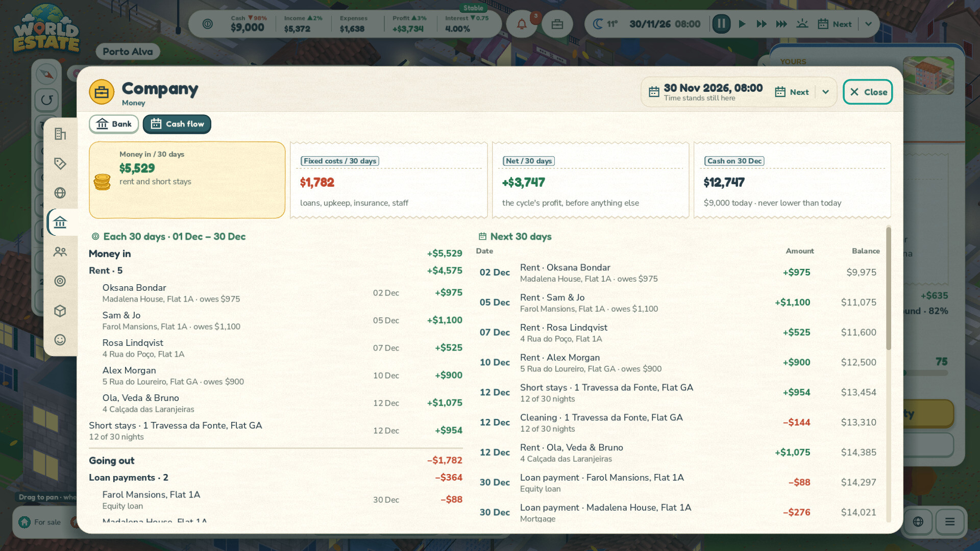Click the rotate view icon on map toolbar

click(46, 99)
